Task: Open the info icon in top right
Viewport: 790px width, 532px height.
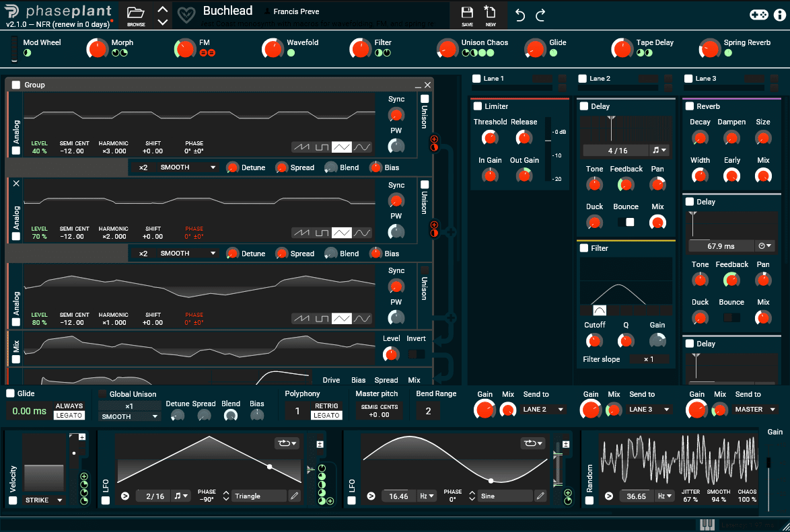Action: pos(779,15)
